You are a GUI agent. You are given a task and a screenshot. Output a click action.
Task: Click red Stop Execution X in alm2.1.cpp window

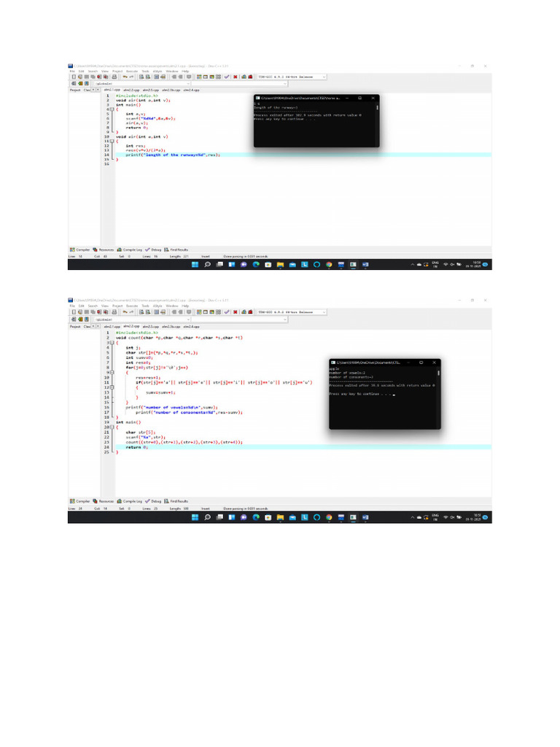(x=236, y=77)
